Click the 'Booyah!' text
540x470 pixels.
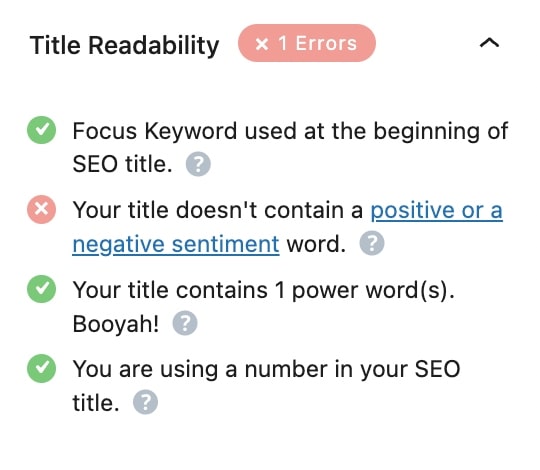116,324
